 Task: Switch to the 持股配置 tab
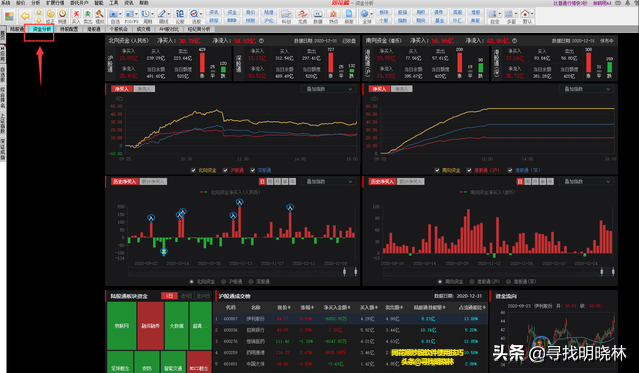[x=69, y=29]
